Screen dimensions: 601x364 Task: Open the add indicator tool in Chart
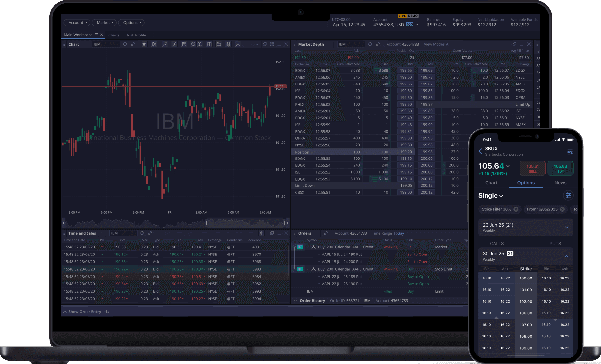point(164,44)
